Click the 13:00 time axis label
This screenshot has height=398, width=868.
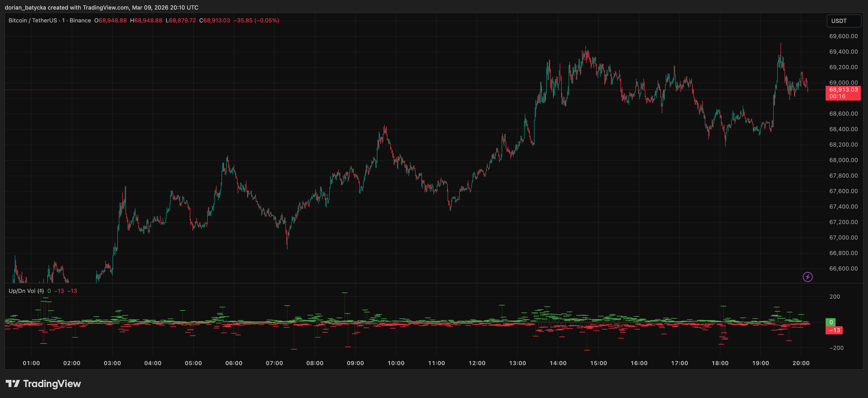pos(518,363)
